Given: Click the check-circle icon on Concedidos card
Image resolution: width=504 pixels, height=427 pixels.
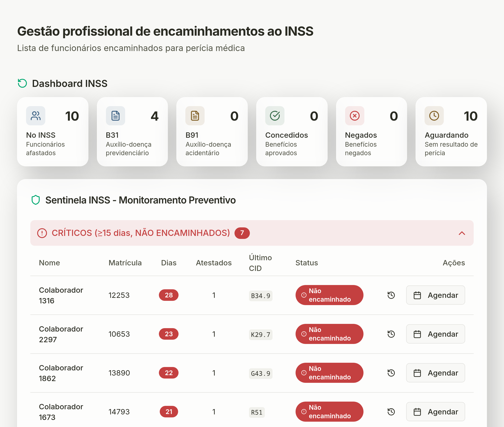Looking at the screenshot, I should 275,116.
